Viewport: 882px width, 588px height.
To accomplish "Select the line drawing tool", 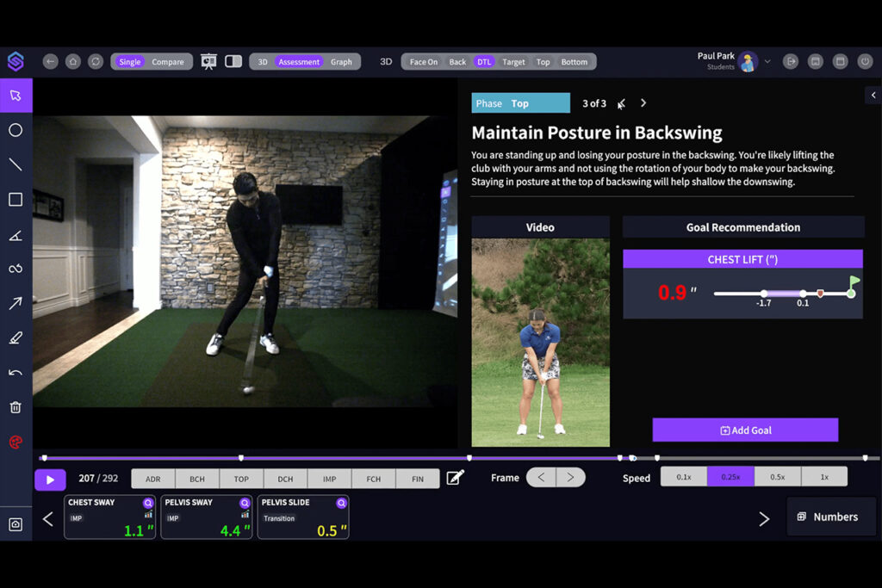I will coord(16,164).
